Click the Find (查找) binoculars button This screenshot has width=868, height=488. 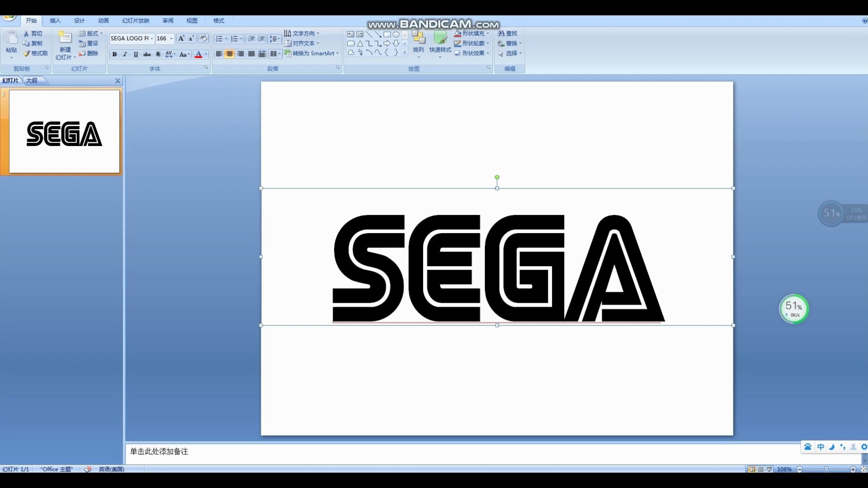(507, 33)
